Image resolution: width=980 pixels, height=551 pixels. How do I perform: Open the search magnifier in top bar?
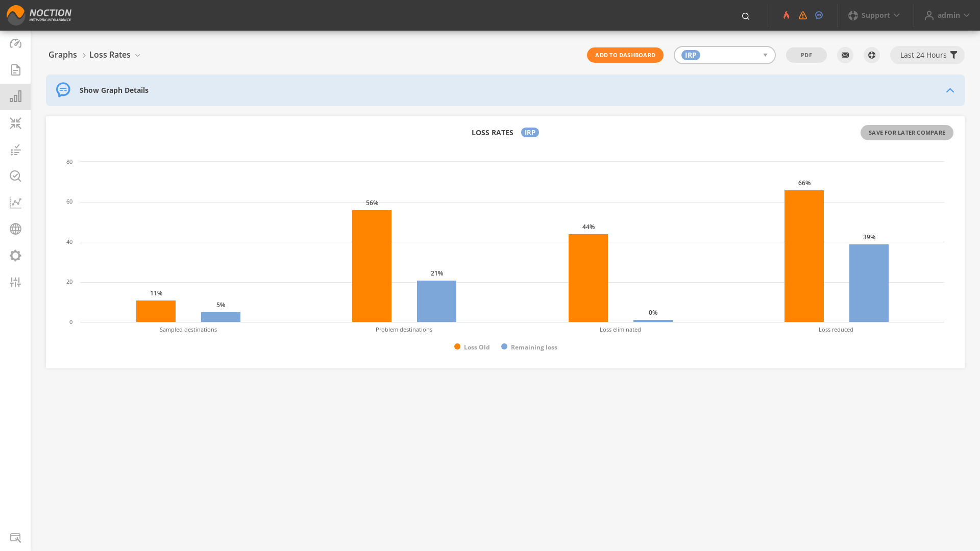tap(746, 16)
